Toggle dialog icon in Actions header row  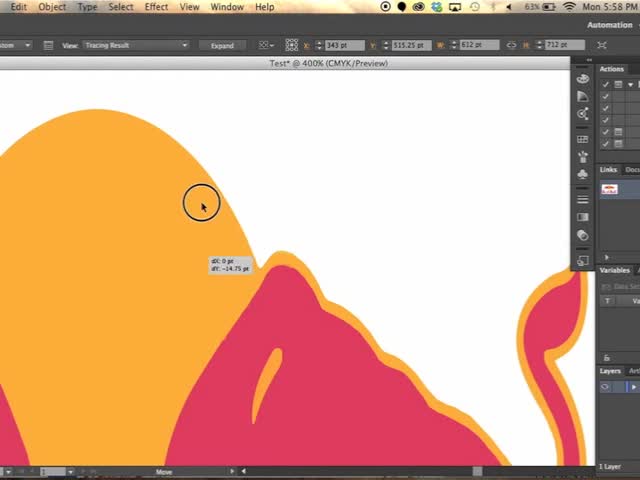(618, 84)
